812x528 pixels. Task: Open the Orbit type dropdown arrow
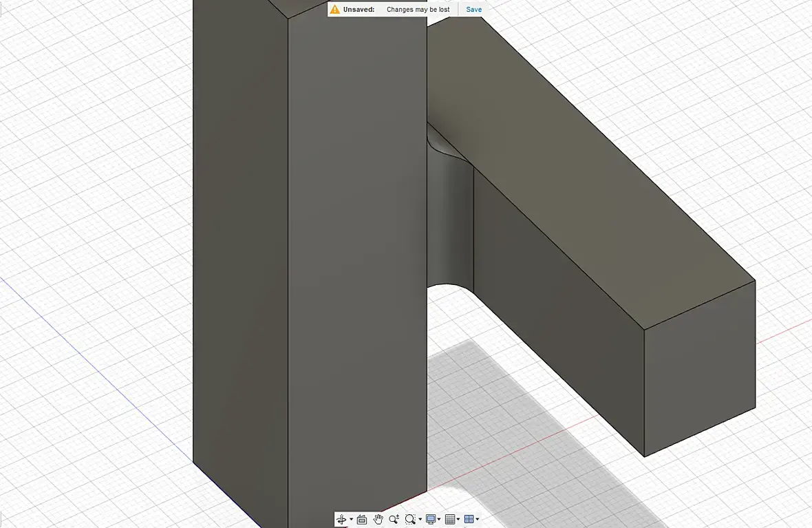click(351, 519)
